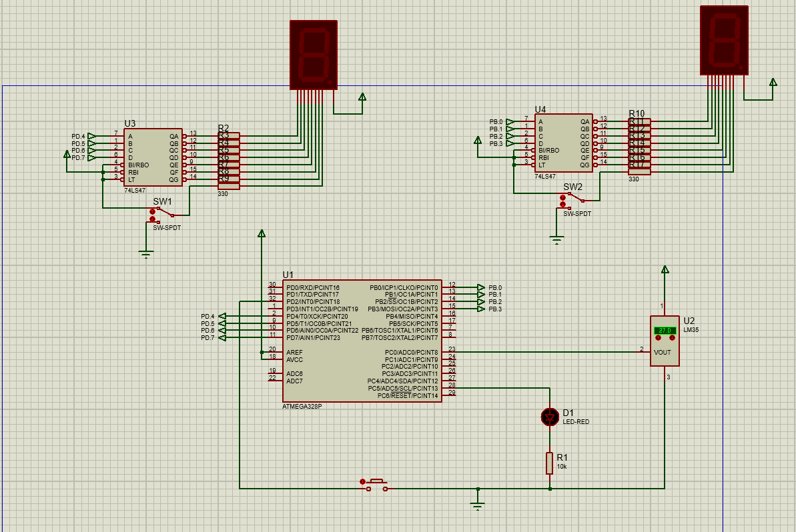Viewport: 796px width, 532px height.
Task: Select the push button switch symbol
Action: (x=377, y=485)
